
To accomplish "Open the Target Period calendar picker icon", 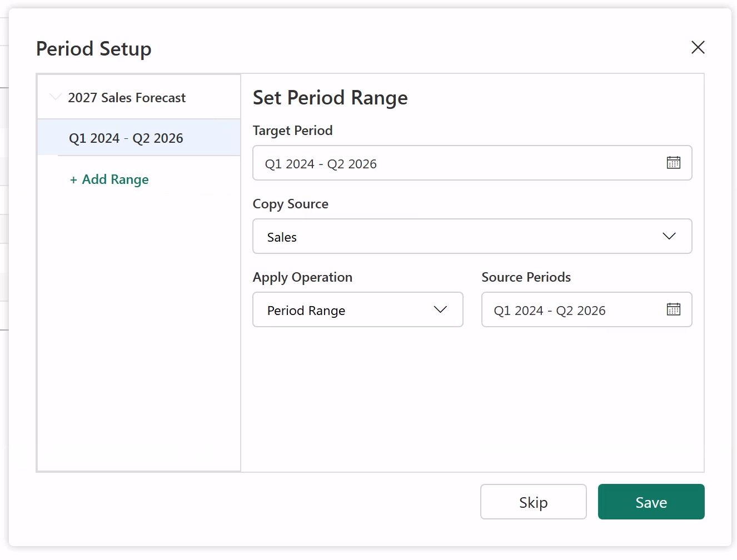I will pos(673,163).
